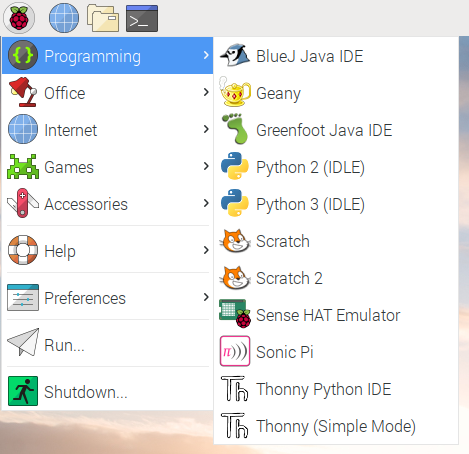The width and height of the screenshot is (469, 454).
Task: Expand the Help submenu arrow
Action: 206,250
